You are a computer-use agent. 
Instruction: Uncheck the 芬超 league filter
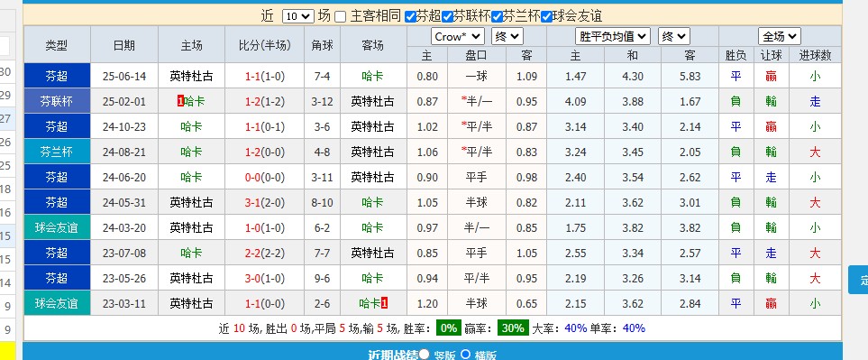[x=410, y=16]
